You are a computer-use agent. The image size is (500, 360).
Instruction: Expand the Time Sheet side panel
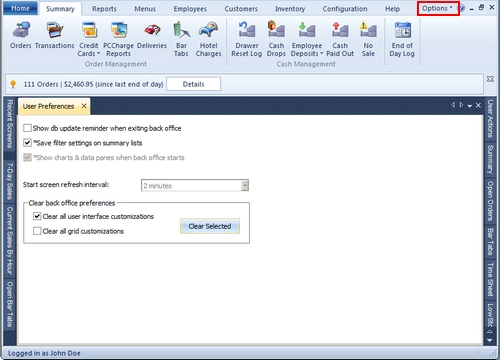click(x=490, y=279)
